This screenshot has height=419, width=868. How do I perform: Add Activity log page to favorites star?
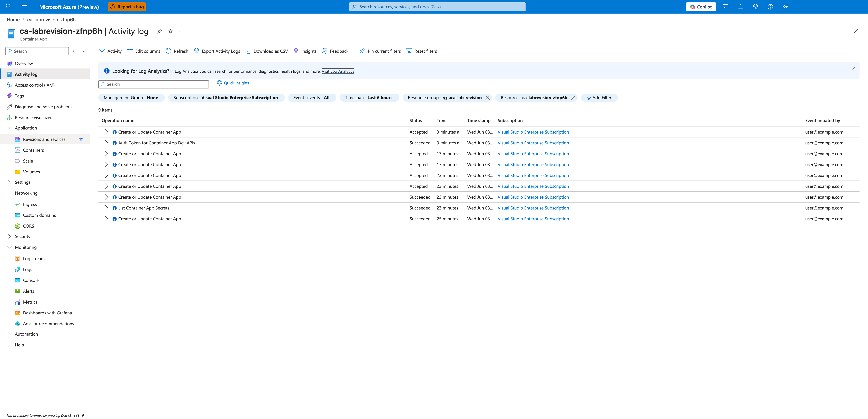point(171,31)
